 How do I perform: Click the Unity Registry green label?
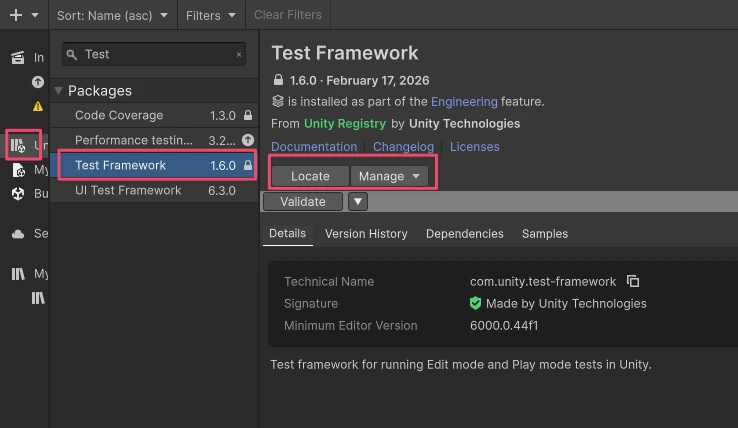click(x=345, y=123)
